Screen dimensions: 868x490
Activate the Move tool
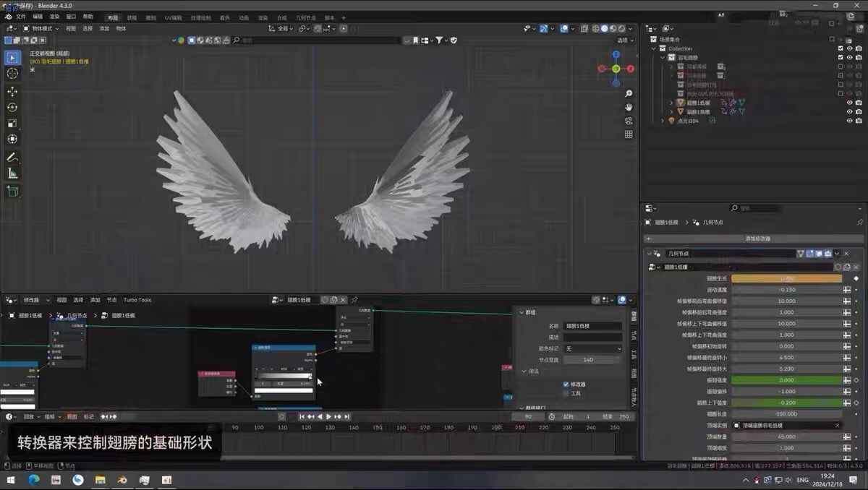click(12, 92)
